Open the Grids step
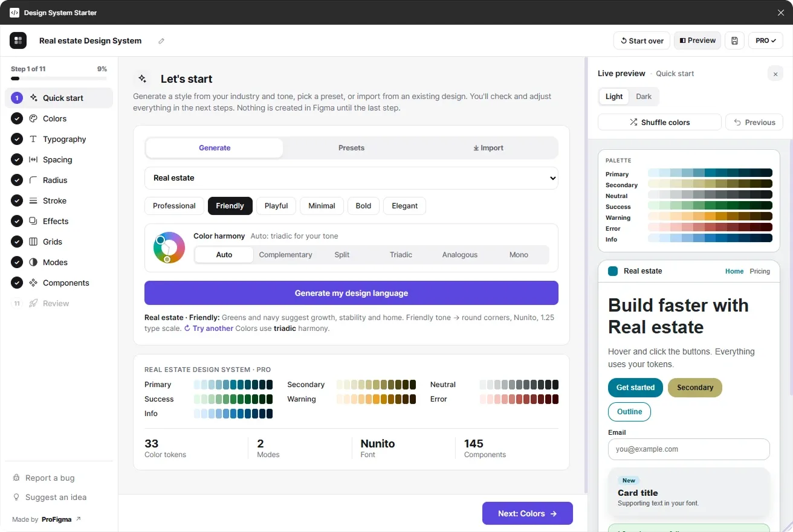The image size is (793, 532). click(59, 242)
